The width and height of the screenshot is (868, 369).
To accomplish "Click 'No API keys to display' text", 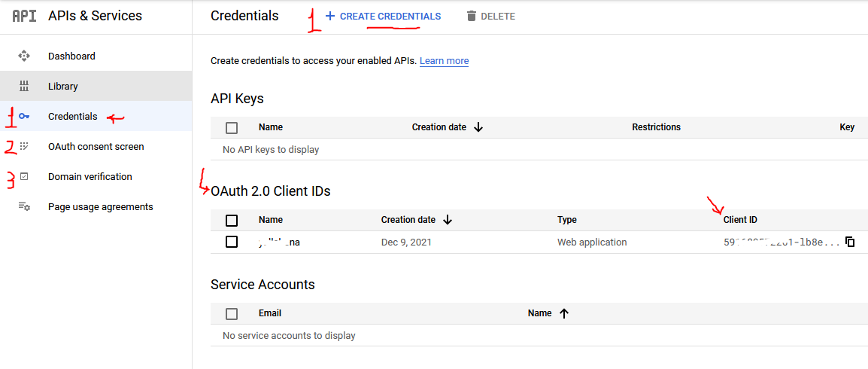I will (271, 150).
